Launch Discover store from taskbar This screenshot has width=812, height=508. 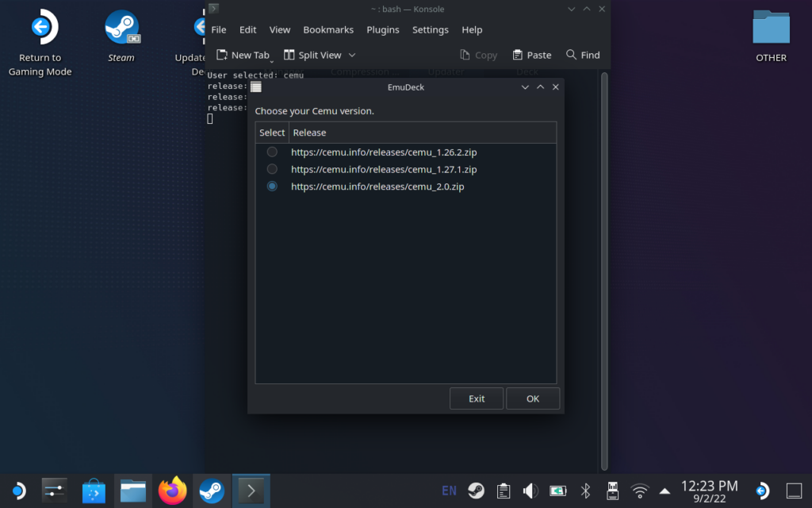pyautogui.click(x=94, y=491)
